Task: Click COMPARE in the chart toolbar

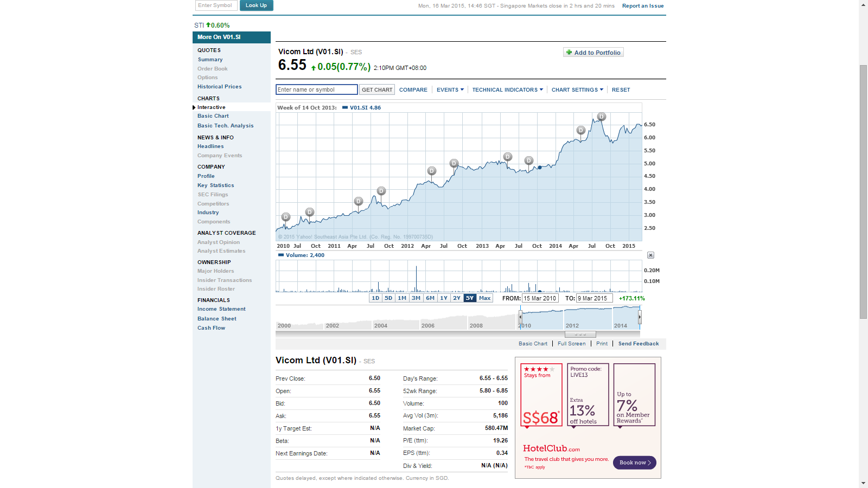Action: pyautogui.click(x=413, y=90)
